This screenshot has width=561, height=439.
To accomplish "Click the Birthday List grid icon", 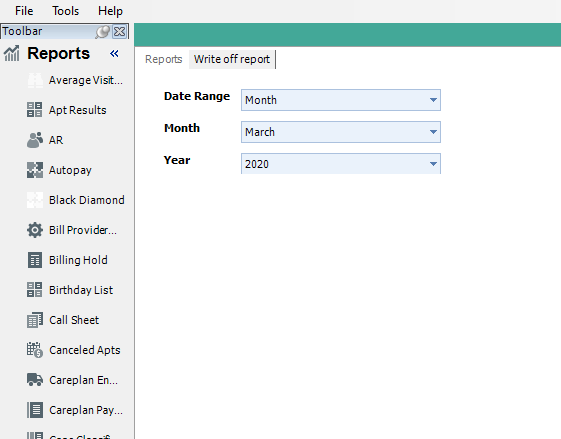I will [x=35, y=290].
